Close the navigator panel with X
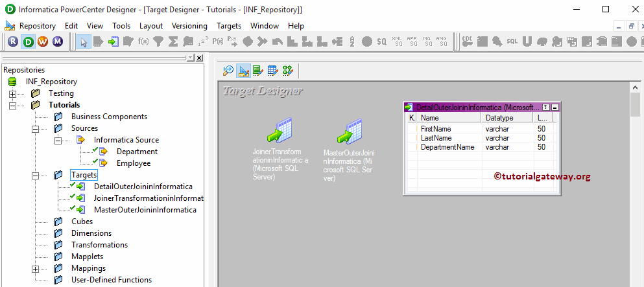 tap(199, 58)
